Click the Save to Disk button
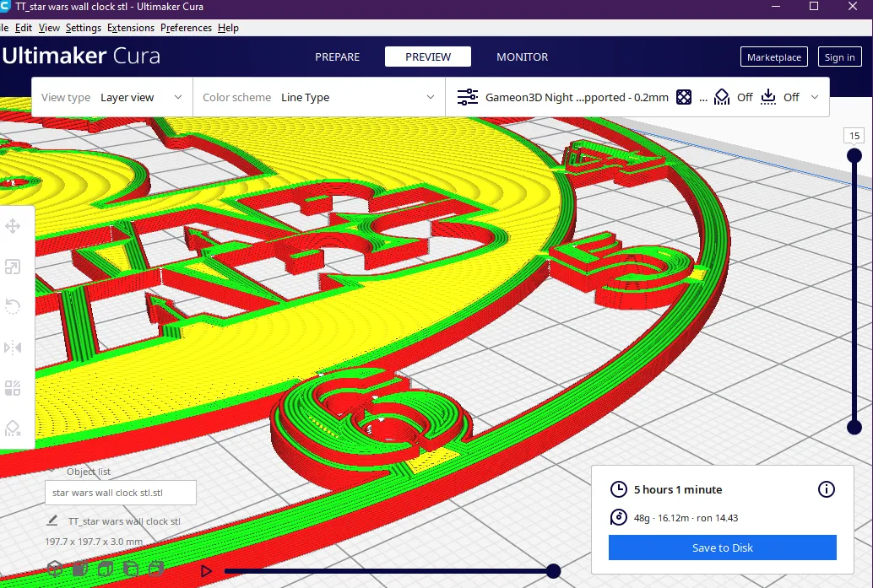 coord(722,548)
